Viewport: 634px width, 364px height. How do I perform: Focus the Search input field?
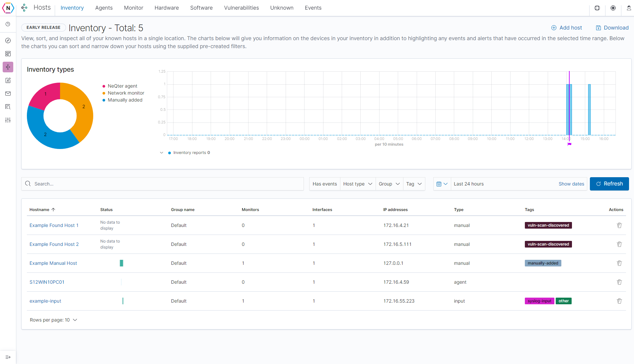coord(163,184)
